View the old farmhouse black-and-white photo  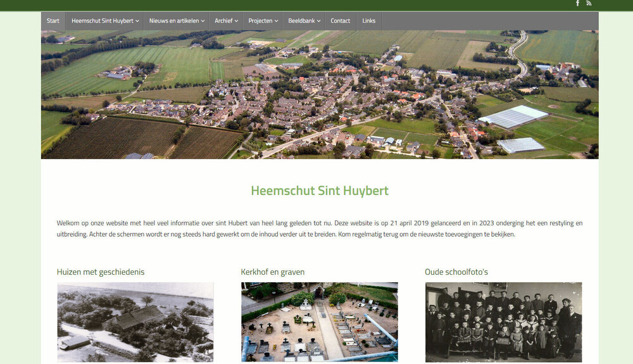(135, 322)
